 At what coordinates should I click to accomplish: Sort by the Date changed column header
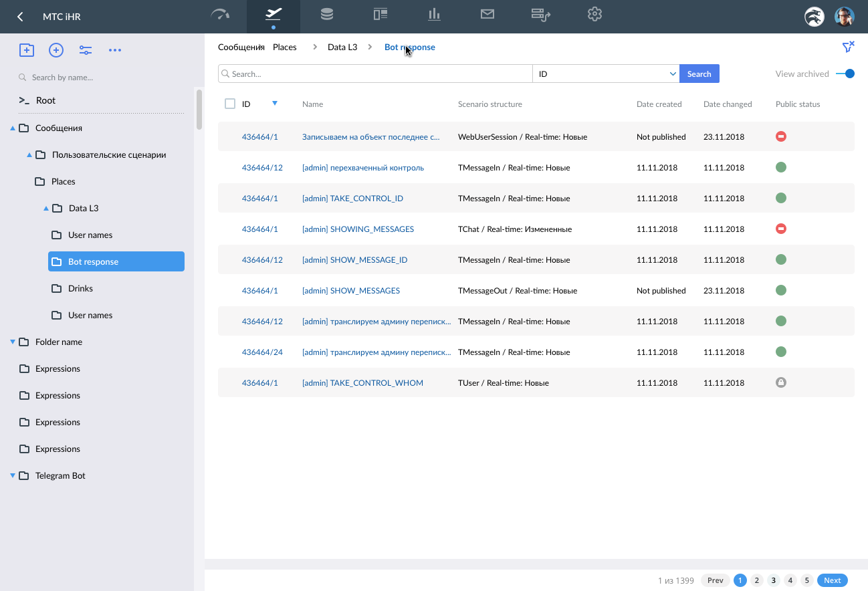click(728, 104)
